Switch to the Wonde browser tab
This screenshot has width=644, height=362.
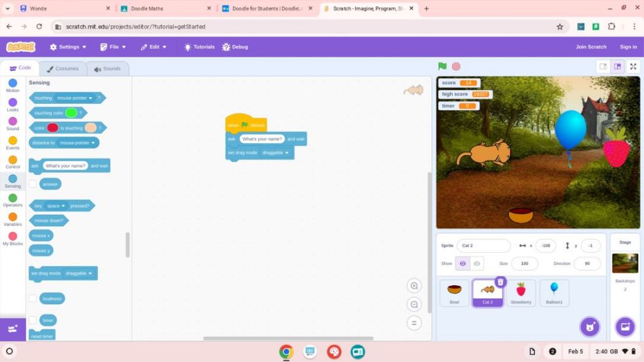(65, 8)
